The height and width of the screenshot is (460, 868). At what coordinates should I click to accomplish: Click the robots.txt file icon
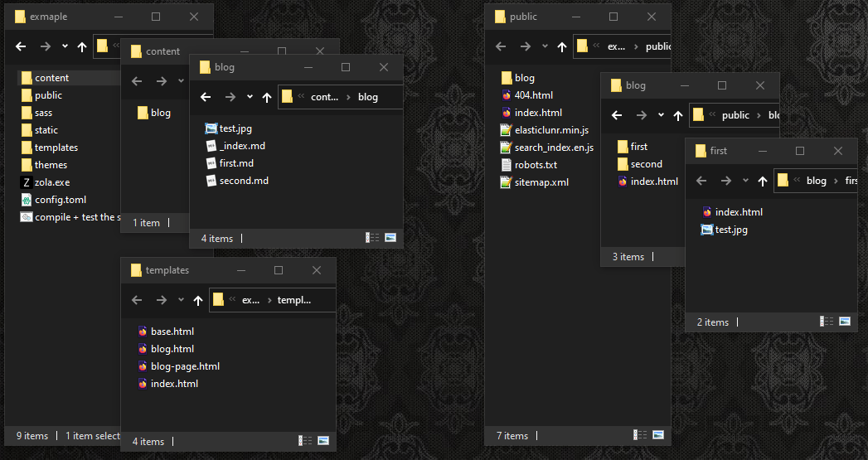pyautogui.click(x=507, y=165)
